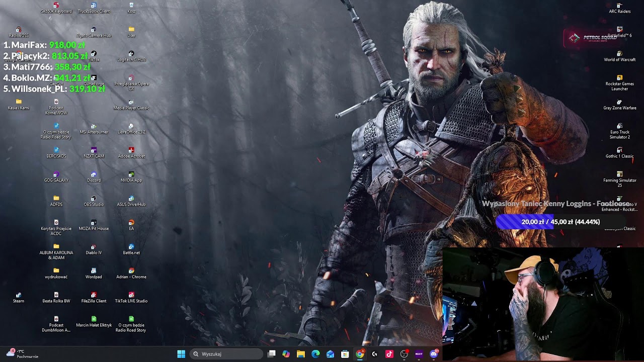This screenshot has width=644, height=362.
Task: Select Korytarz Przejście ACDC file
Action: pos(56,228)
